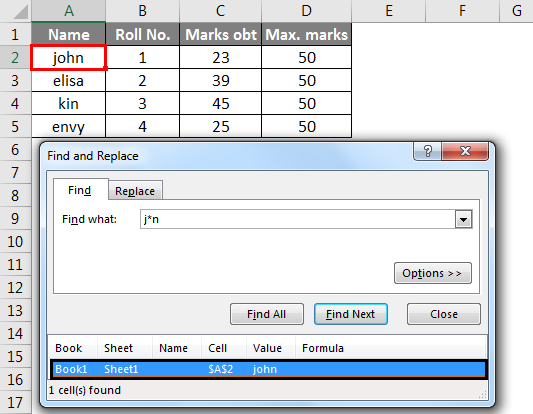Select row 1 header
Screen dimensions: 533x414
[x=15, y=34]
